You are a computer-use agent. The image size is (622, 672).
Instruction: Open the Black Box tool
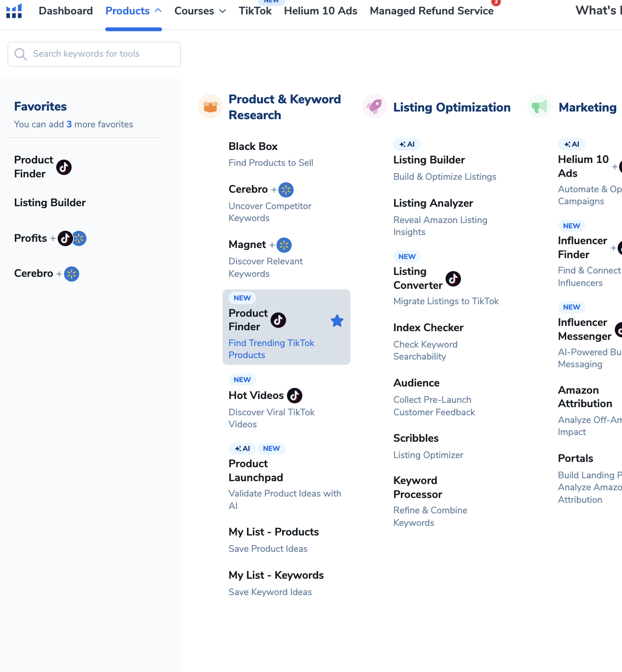[253, 147]
